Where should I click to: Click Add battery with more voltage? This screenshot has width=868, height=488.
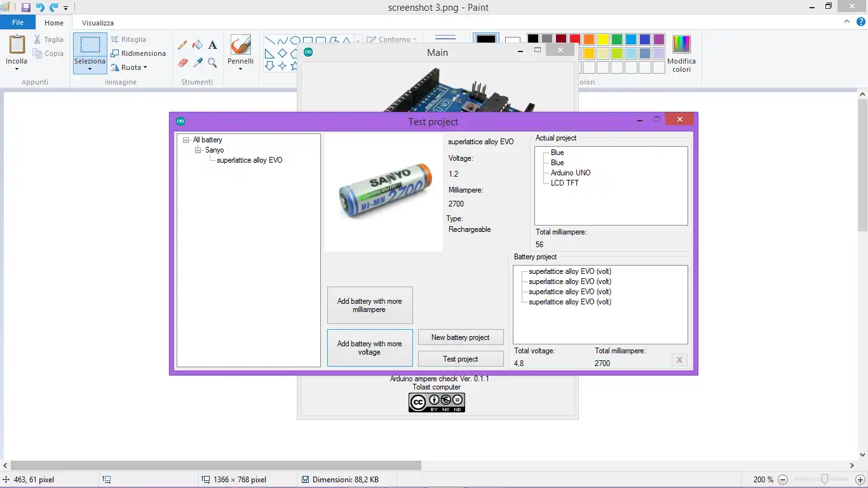click(370, 348)
